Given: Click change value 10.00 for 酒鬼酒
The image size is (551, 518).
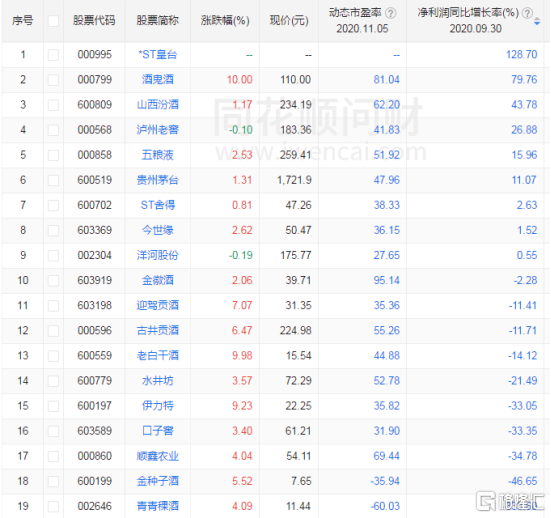Looking at the screenshot, I should [240, 79].
